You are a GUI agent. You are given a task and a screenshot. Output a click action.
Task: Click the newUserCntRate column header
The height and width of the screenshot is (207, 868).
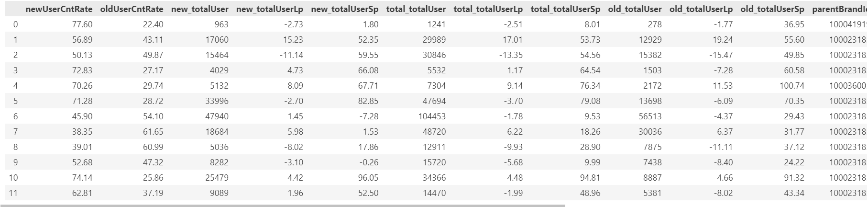point(59,9)
